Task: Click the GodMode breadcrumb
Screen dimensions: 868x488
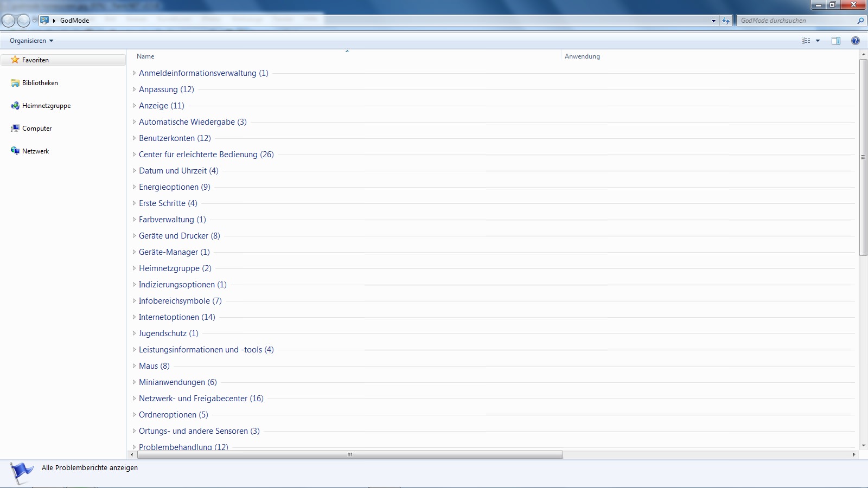Action: tap(74, 21)
